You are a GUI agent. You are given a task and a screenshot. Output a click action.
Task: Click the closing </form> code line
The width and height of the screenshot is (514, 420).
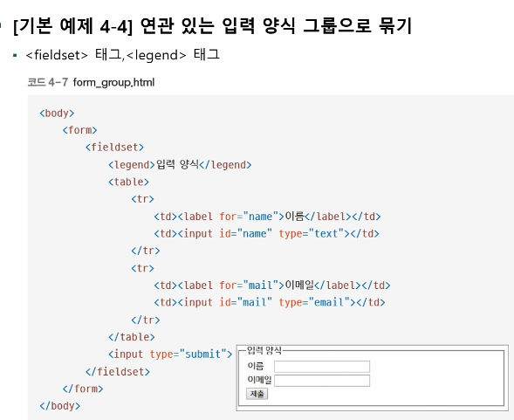coord(83,389)
